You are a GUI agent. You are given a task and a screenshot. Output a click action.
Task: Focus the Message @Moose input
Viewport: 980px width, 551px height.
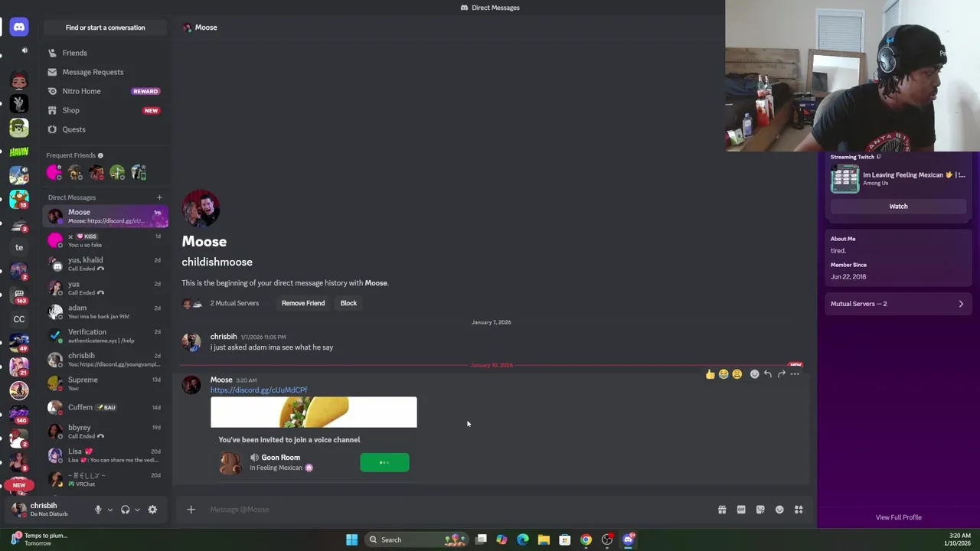(459, 510)
